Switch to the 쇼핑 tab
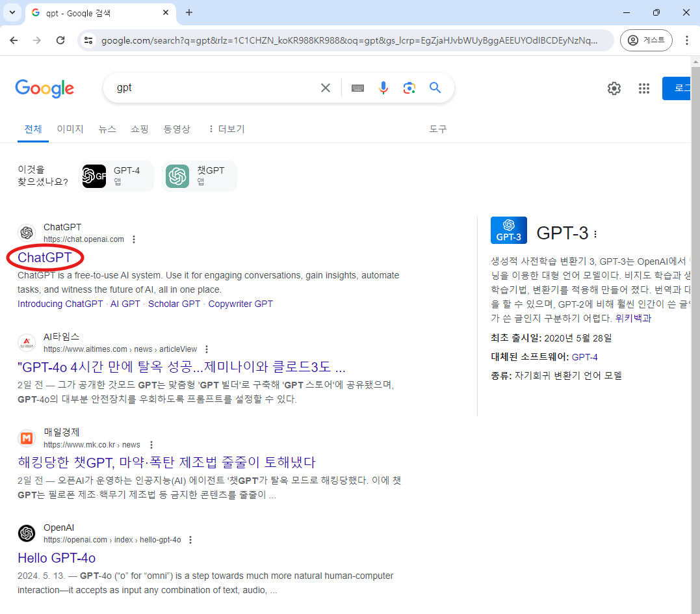 point(140,129)
